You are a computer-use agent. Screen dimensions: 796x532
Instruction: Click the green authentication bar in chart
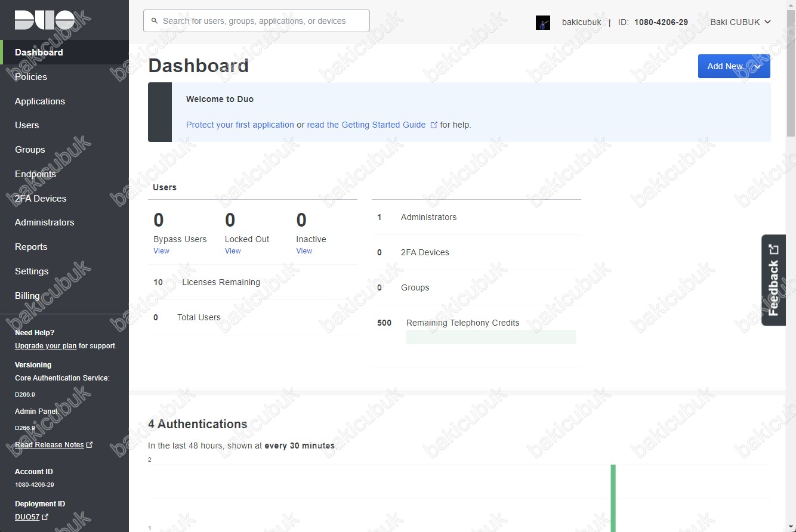(x=613, y=498)
